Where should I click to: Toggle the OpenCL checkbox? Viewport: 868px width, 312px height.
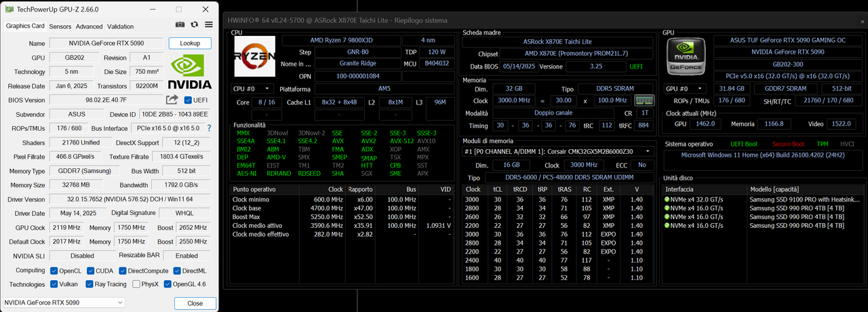(x=55, y=271)
